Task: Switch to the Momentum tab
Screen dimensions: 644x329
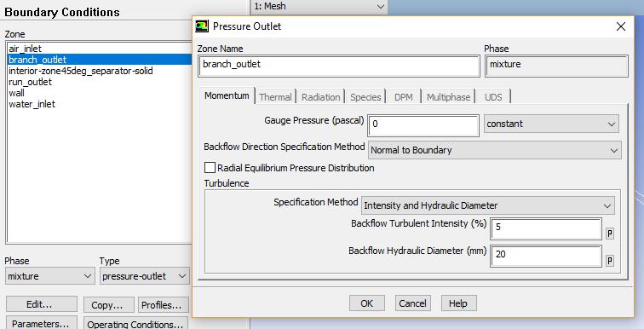Action: 227,96
